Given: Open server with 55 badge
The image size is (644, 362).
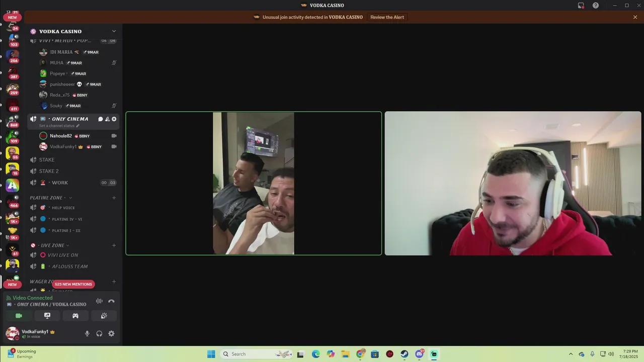Looking at the screenshot, I should point(12,152).
